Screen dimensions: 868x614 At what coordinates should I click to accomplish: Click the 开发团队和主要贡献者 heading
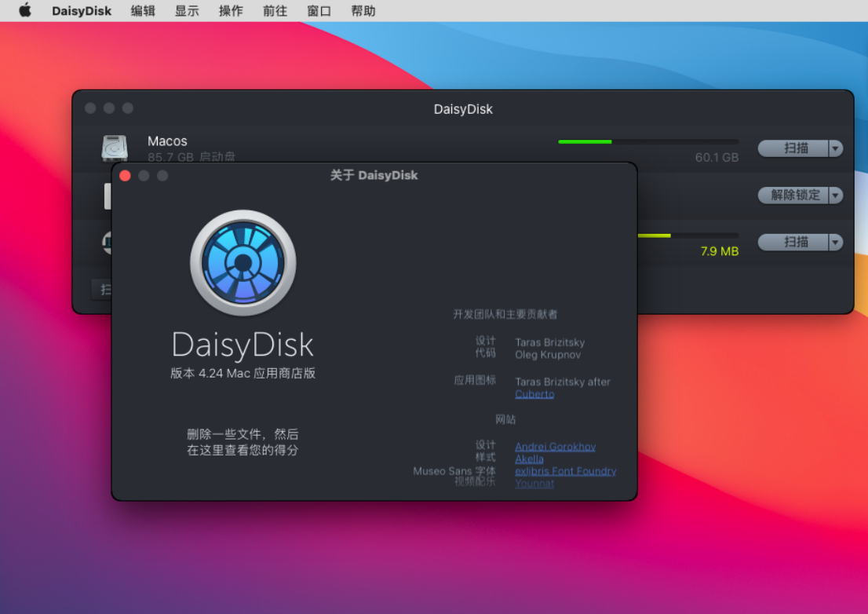[505, 315]
